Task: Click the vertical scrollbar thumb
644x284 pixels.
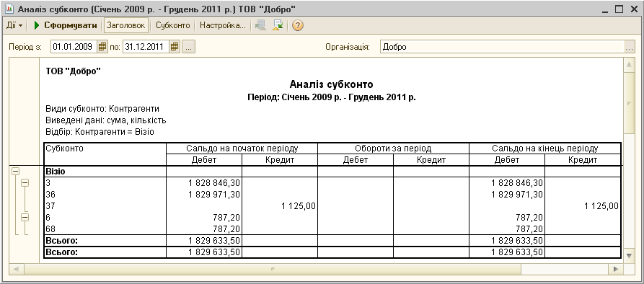Action: (629, 102)
